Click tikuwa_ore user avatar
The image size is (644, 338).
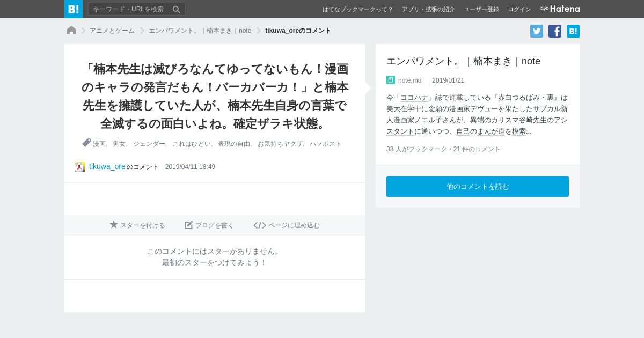[x=80, y=167]
